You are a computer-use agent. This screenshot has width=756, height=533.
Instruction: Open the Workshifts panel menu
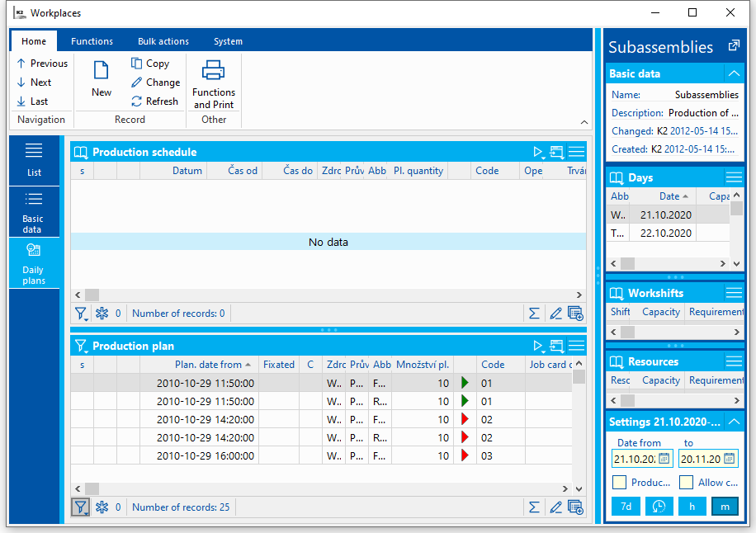(734, 293)
